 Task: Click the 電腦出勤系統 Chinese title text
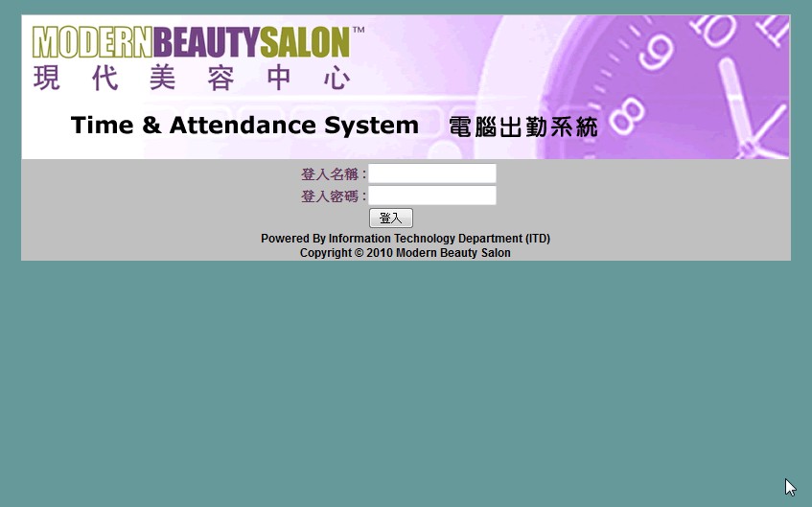coord(523,127)
